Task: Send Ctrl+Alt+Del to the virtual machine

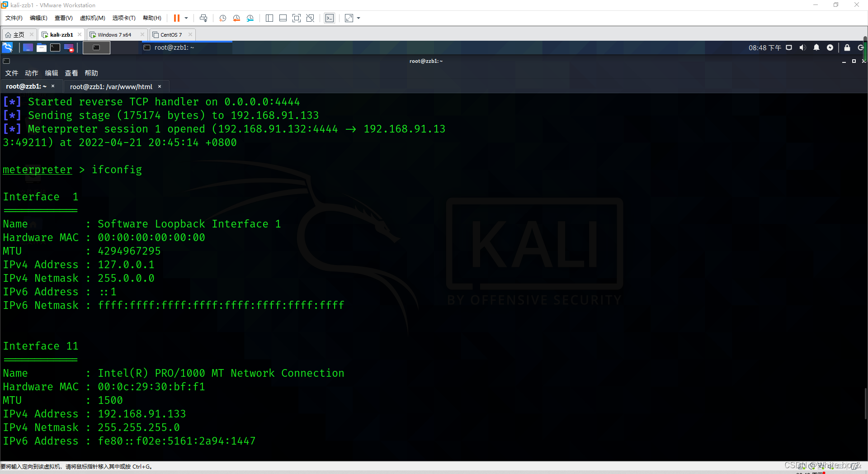Action: point(203,18)
